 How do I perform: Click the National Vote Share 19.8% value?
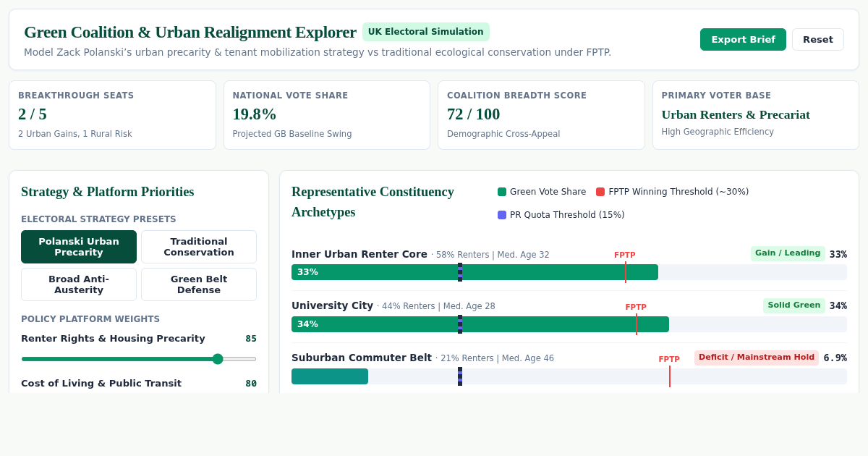pyautogui.click(x=255, y=114)
